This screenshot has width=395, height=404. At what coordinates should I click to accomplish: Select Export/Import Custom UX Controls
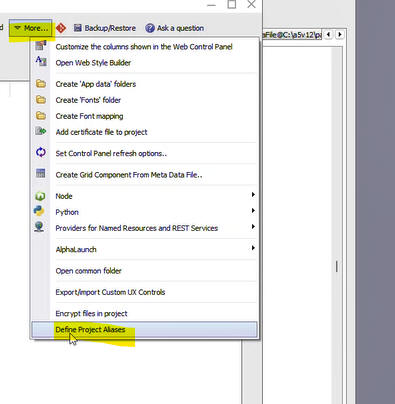click(x=144, y=292)
